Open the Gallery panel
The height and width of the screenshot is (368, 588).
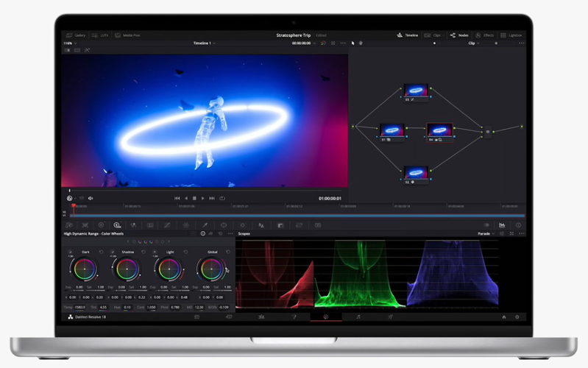point(76,35)
